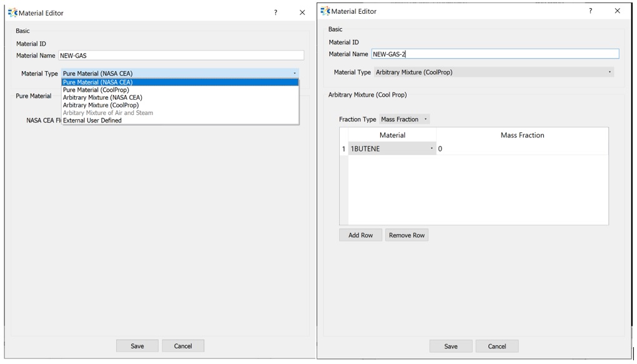Open Material Type dropdown in NEW-GAS-2 dialog
This screenshot has height=364, width=637.
tap(493, 72)
